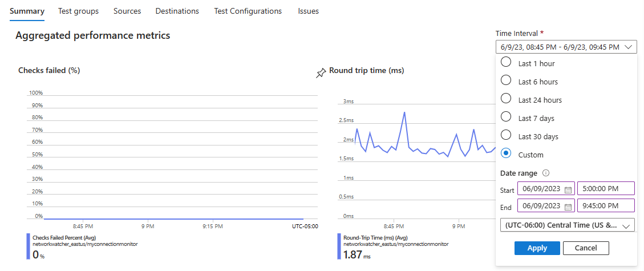Viewport: 644px width, 271px height.
Task: Open the End date calendar picker
Action: (x=568, y=207)
